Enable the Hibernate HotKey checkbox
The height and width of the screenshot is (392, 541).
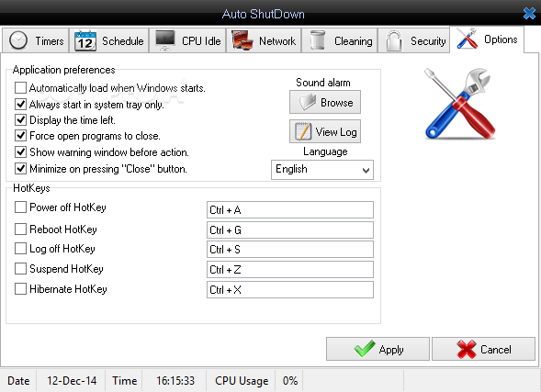point(20,288)
